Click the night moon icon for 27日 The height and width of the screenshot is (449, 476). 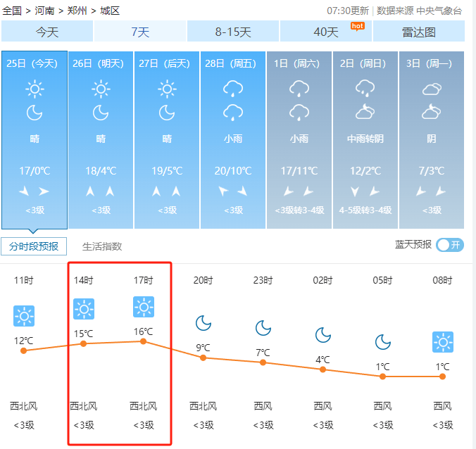point(167,113)
